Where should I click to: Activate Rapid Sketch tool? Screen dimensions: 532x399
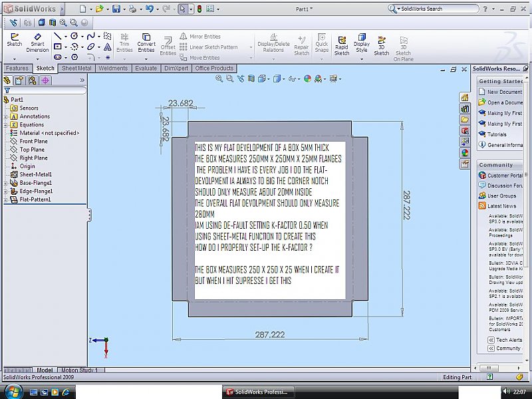pos(342,45)
